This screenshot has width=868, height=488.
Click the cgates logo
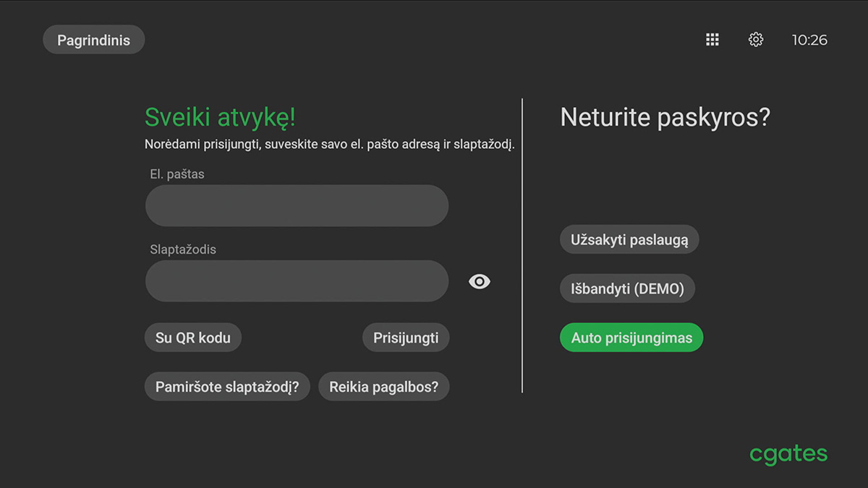point(788,454)
